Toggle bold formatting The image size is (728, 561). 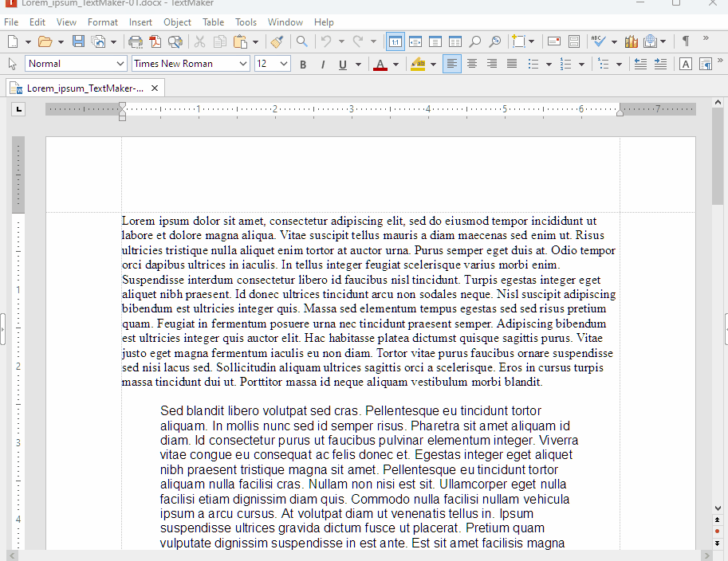303,64
